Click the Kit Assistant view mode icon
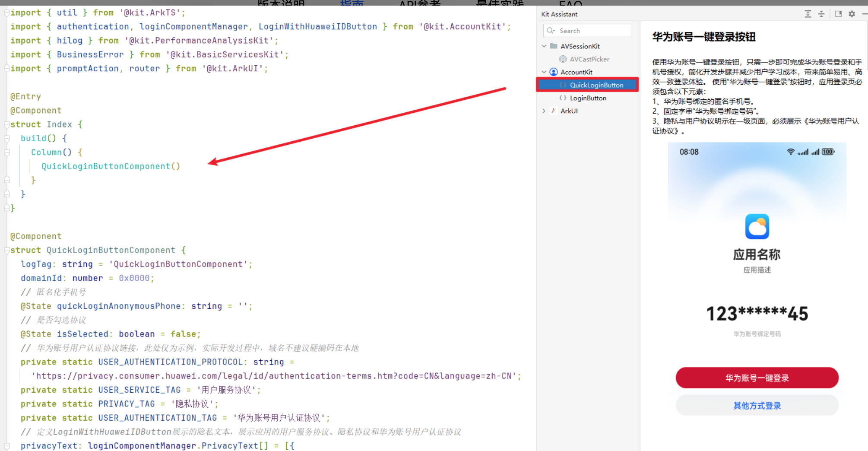 coord(838,14)
